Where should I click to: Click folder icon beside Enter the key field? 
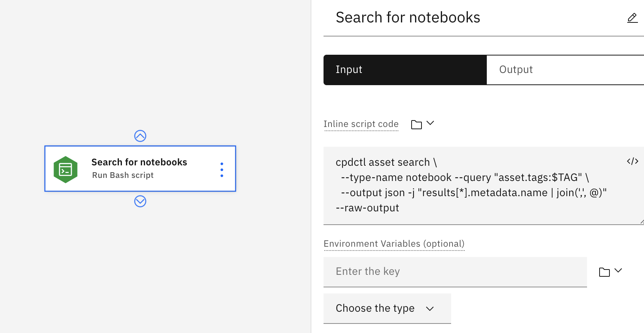[604, 272]
